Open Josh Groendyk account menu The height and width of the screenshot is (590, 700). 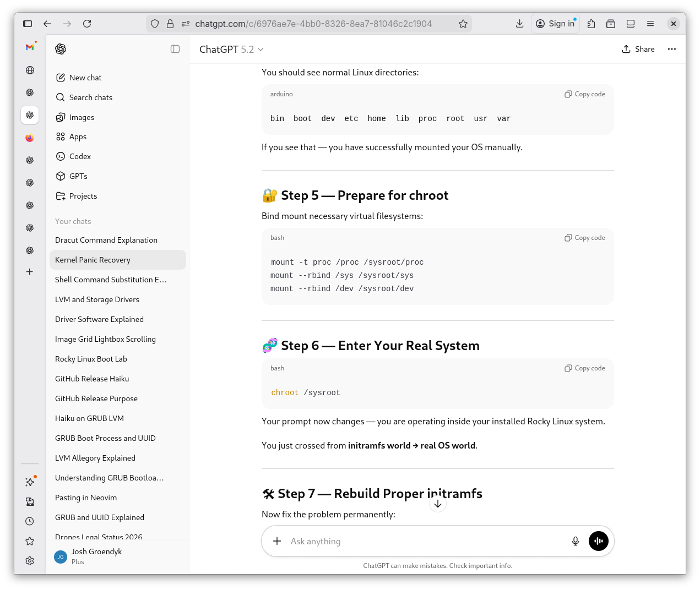(96, 556)
